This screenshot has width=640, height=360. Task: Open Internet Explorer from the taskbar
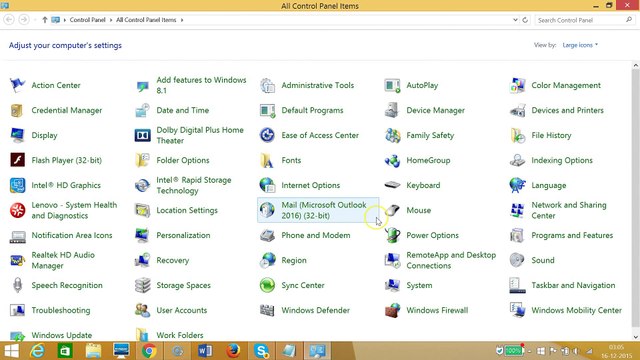[x=38, y=351]
